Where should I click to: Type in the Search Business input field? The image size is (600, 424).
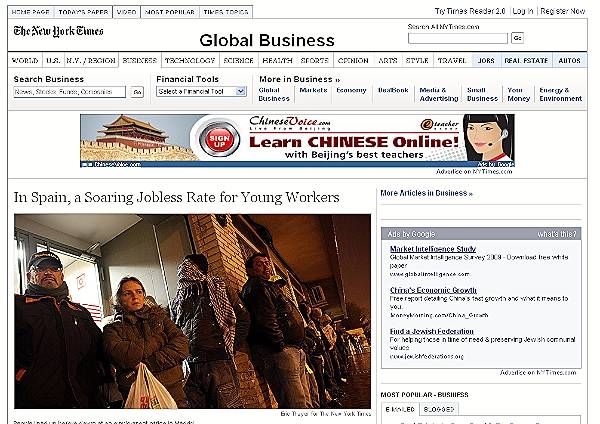pyautogui.click(x=69, y=92)
